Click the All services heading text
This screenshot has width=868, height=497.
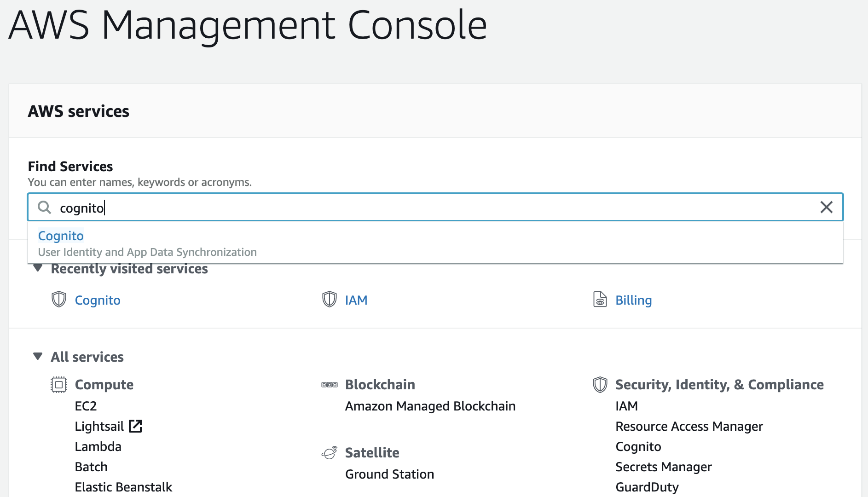pyautogui.click(x=87, y=357)
